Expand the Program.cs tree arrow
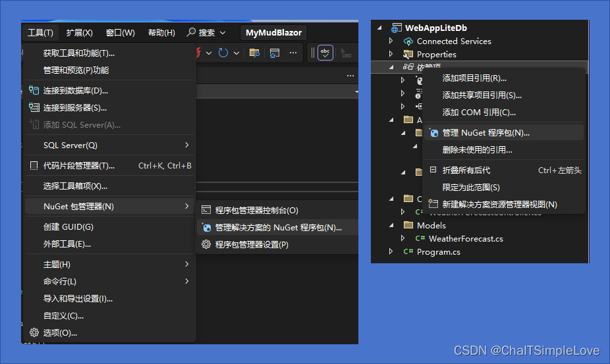Viewport: 610px width, 364px height. pos(391,251)
